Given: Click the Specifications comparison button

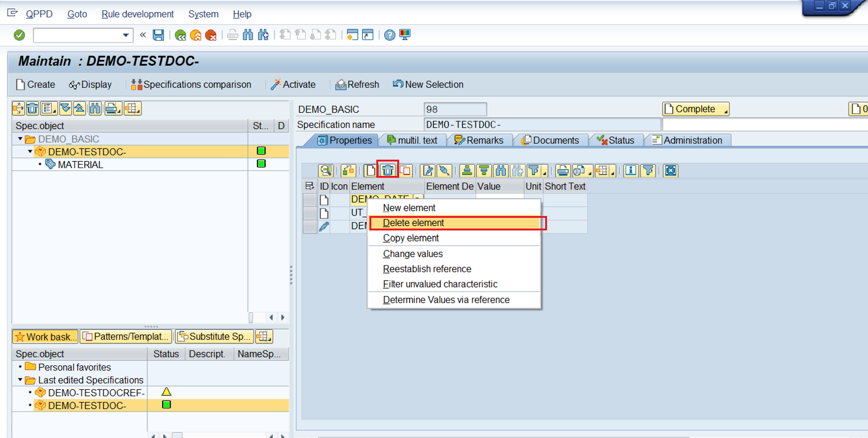Looking at the screenshot, I should point(191,84).
